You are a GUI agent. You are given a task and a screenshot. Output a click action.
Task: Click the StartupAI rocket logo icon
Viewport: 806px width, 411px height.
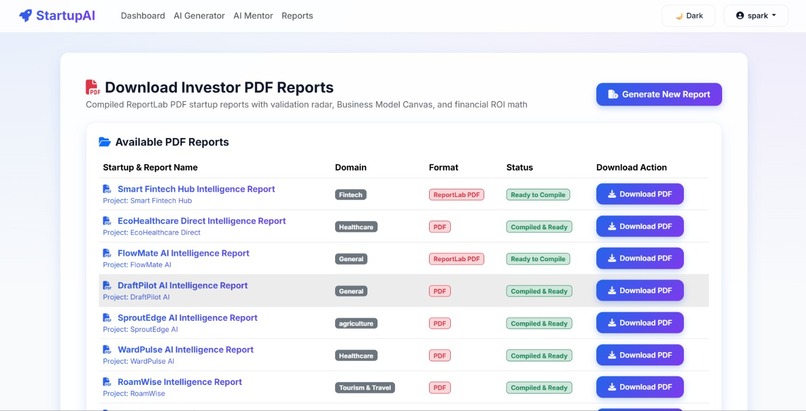click(x=25, y=15)
